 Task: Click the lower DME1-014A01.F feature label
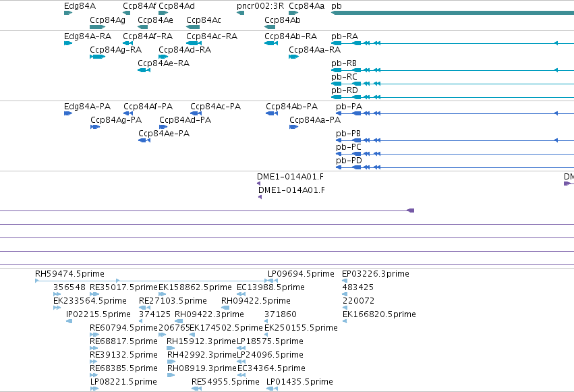(x=291, y=190)
